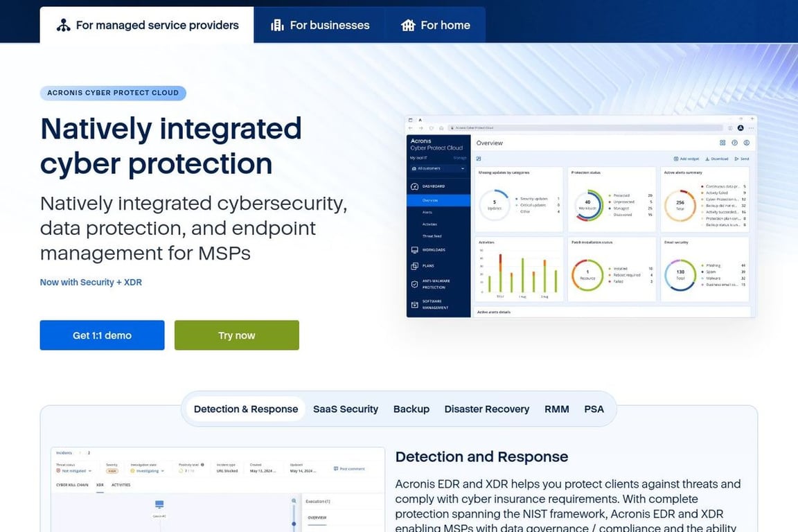Image resolution: width=798 pixels, height=532 pixels.
Task: Click the Plans icon in sidebar
Action: pyautogui.click(x=414, y=266)
